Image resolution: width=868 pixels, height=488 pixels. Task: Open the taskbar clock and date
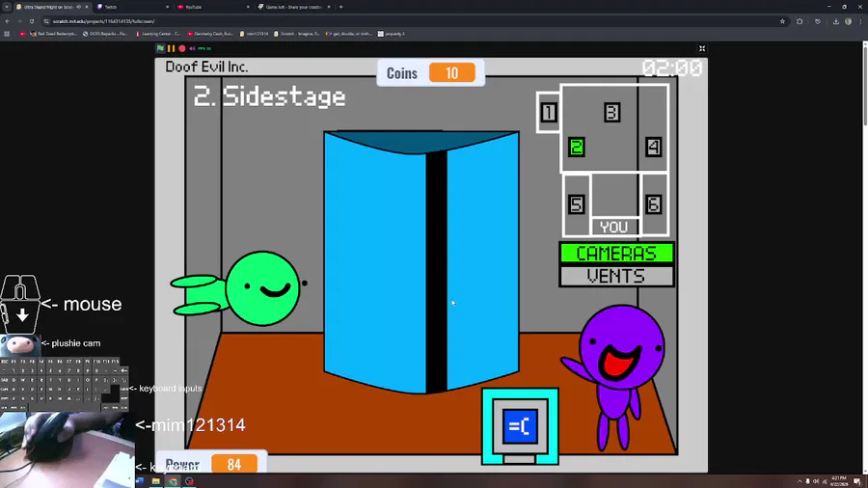tap(838, 481)
